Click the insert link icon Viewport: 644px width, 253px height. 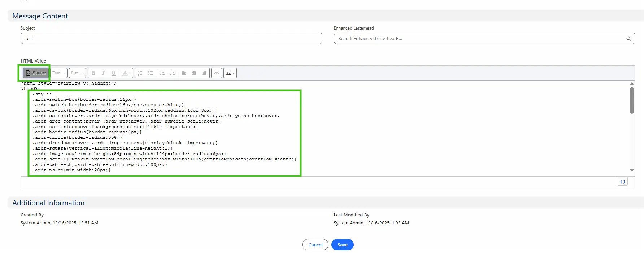click(217, 73)
